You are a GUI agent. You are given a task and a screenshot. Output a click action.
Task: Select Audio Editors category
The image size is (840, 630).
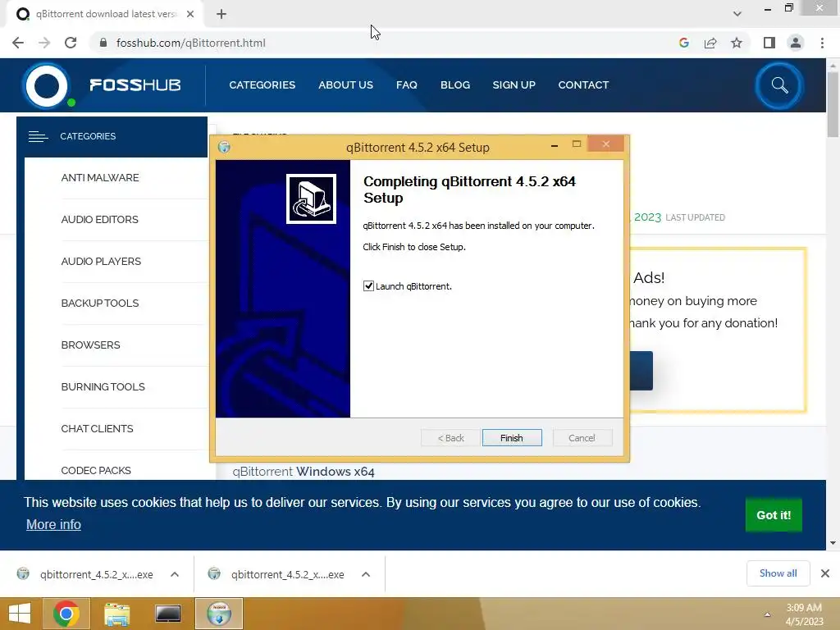coord(99,220)
